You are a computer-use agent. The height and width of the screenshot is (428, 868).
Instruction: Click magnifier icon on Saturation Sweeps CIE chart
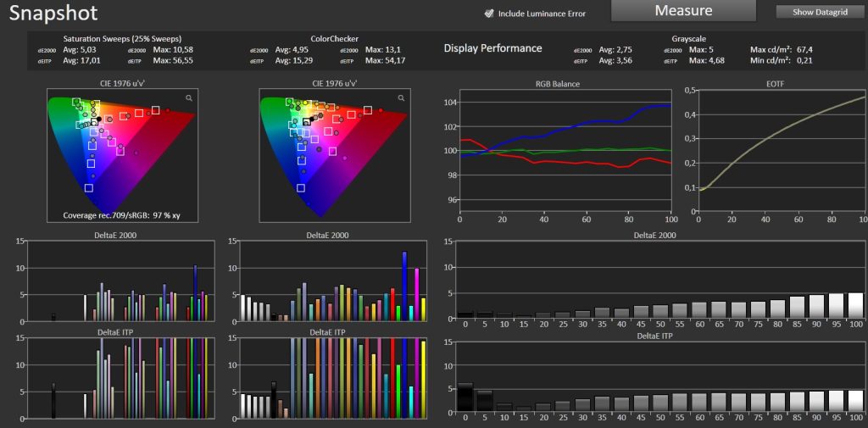189,98
